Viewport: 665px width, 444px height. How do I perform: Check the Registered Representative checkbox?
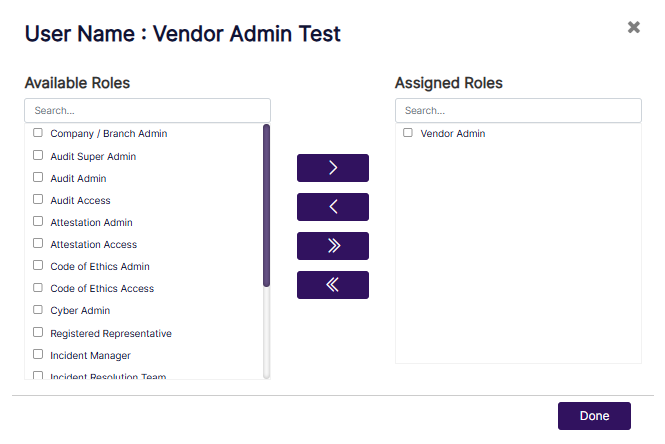[x=38, y=332]
